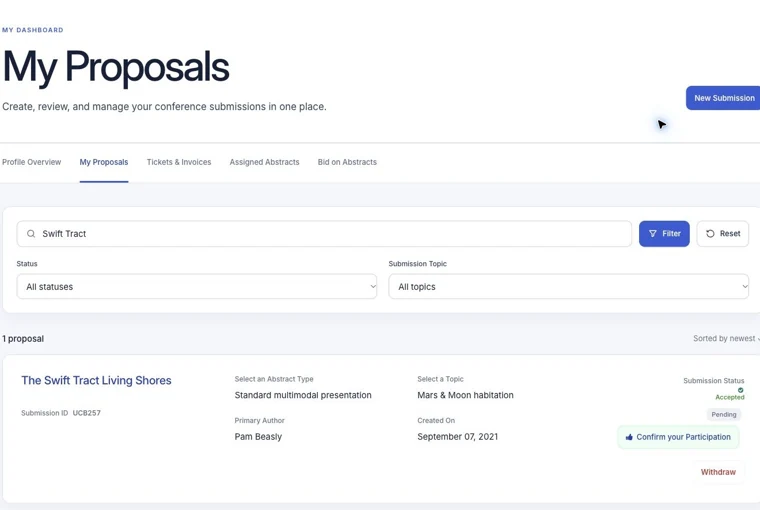Click the thumbs-up icon beside Confirm your Participation
The image size is (760, 510).
tap(629, 437)
